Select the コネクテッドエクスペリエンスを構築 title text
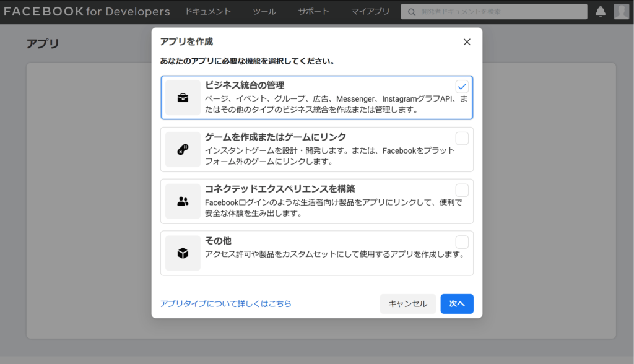 click(280, 189)
